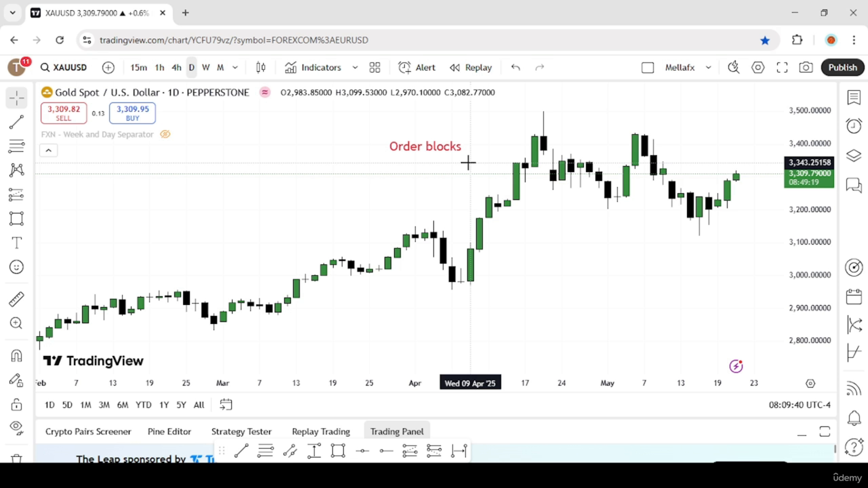This screenshot has height=488, width=868.
Task: Open the layout grid selector icon
Action: click(374, 67)
